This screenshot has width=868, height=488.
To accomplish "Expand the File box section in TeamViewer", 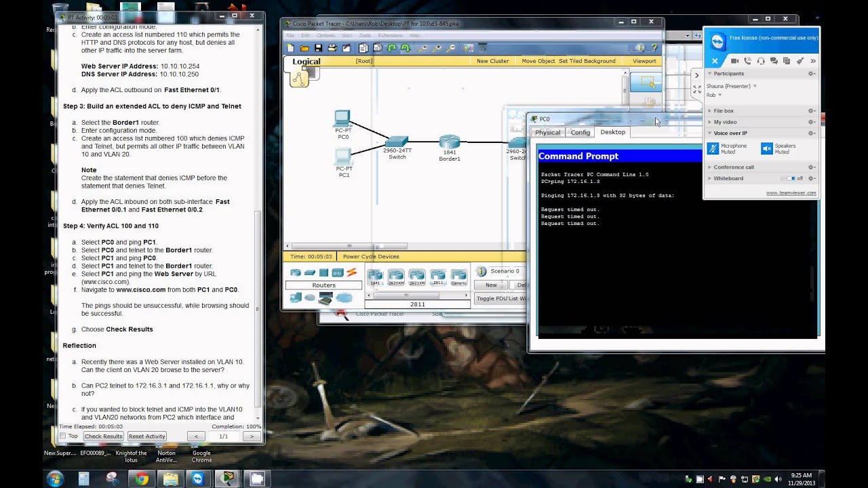I will coord(710,110).
